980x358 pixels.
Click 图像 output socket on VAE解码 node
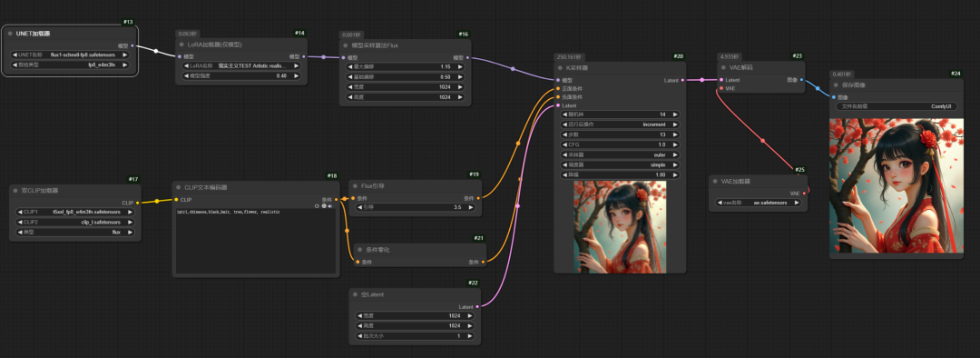[x=802, y=80]
